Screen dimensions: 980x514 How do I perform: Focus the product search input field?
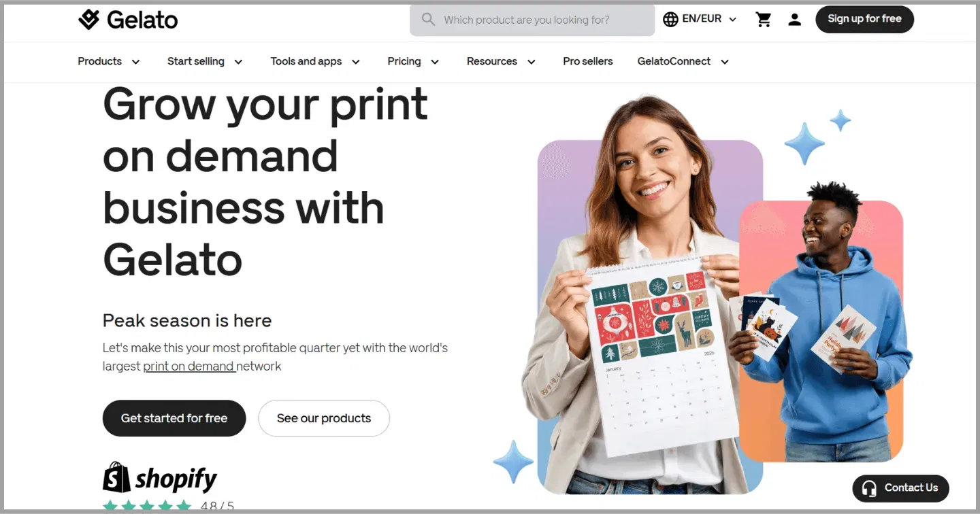tap(532, 20)
